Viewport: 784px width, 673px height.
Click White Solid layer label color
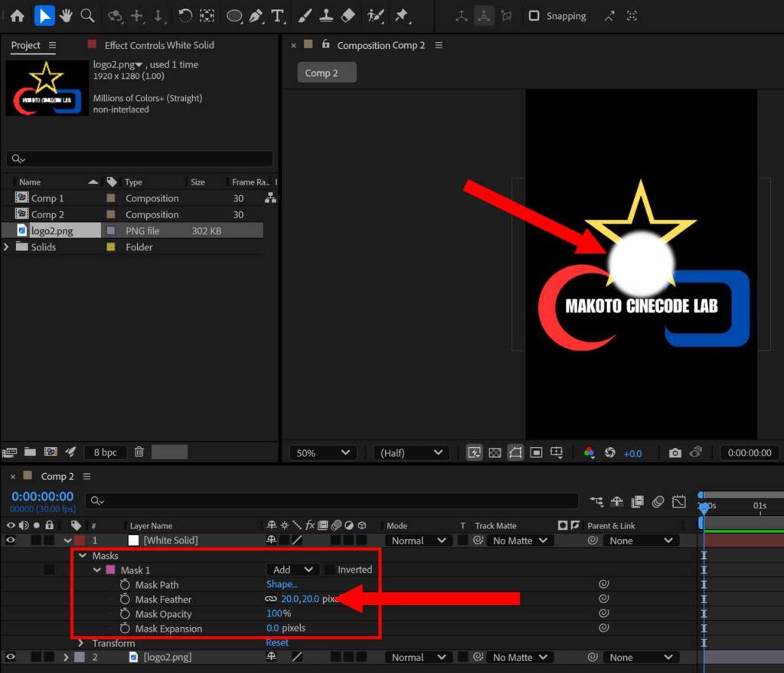tap(80, 541)
